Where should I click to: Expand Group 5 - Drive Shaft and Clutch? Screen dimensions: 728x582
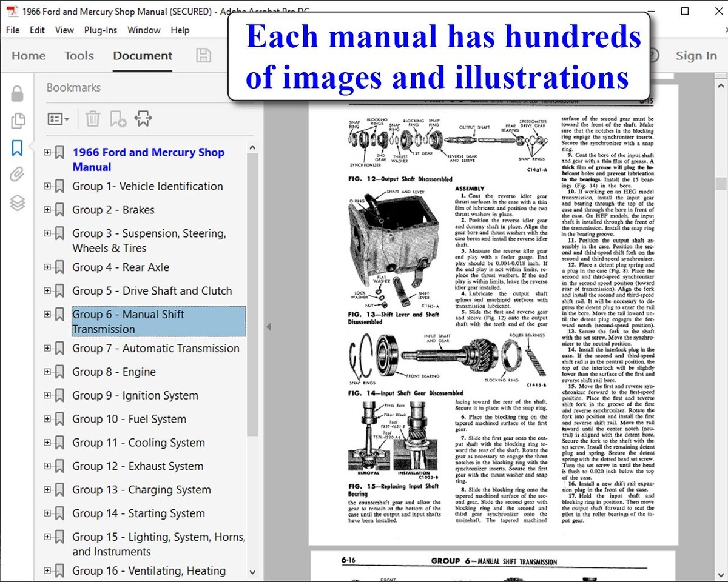[x=47, y=290]
